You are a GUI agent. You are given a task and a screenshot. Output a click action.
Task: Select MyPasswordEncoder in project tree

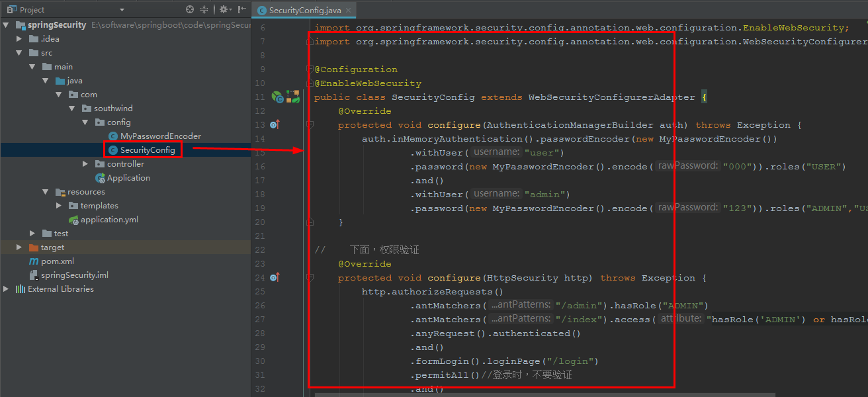(161, 136)
